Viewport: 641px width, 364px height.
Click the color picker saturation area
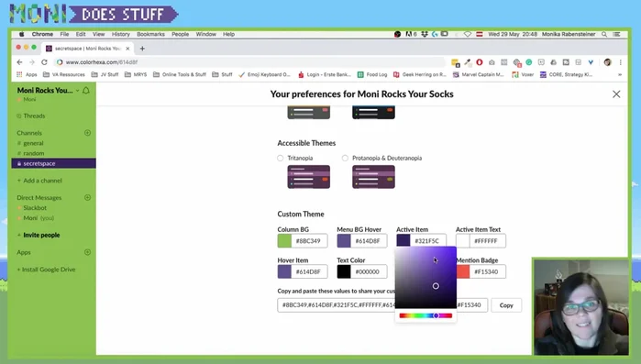pyautogui.click(x=425, y=278)
